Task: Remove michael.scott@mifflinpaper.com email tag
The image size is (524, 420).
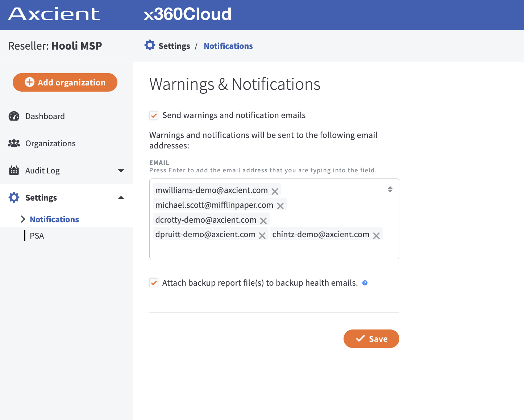Action: (x=280, y=206)
